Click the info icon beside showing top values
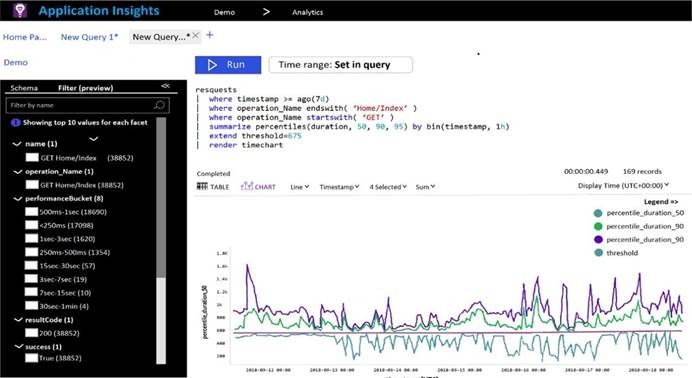692x378 pixels. pyautogui.click(x=15, y=123)
